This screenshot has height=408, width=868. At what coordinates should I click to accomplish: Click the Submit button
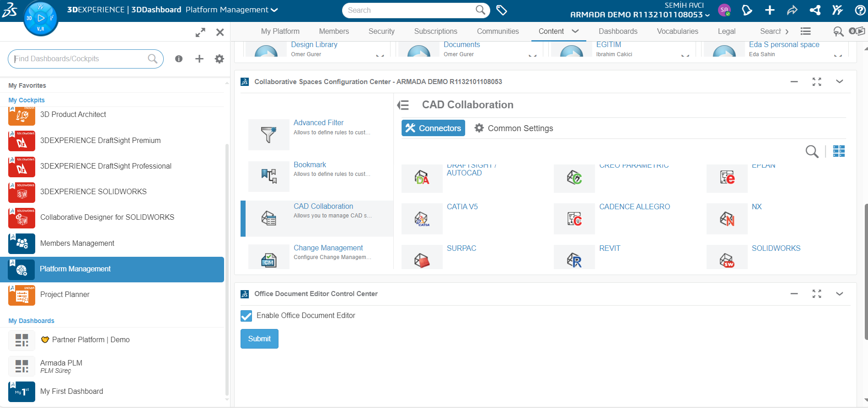tap(259, 339)
